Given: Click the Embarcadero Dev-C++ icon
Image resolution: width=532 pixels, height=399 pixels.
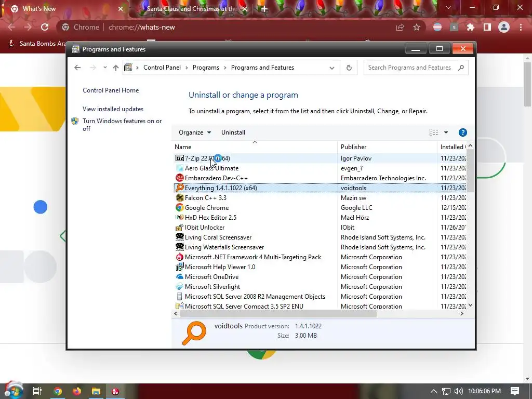Looking at the screenshot, I should pyautogui.click(x=179, y=178).
